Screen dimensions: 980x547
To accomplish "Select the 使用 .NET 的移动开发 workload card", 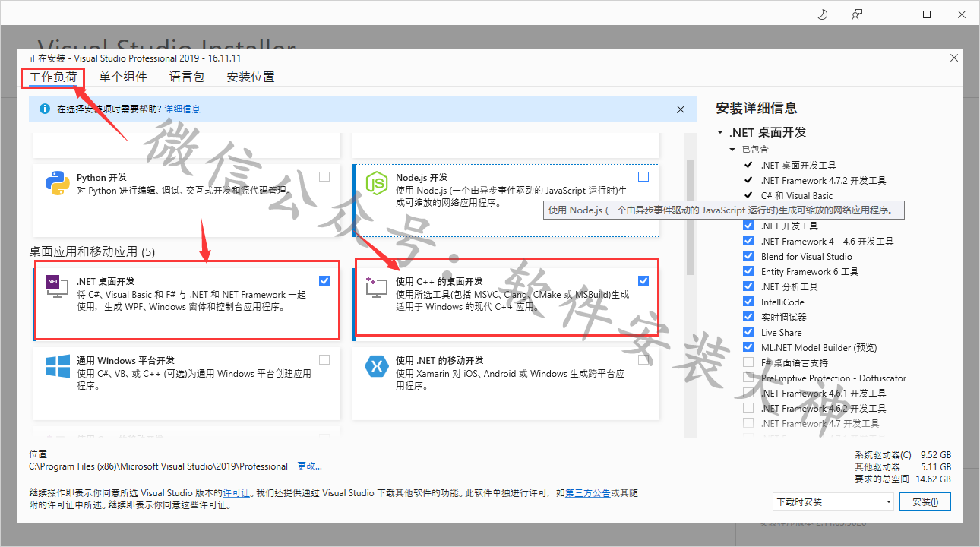I will pyautogui.click(x=506, y=384).
